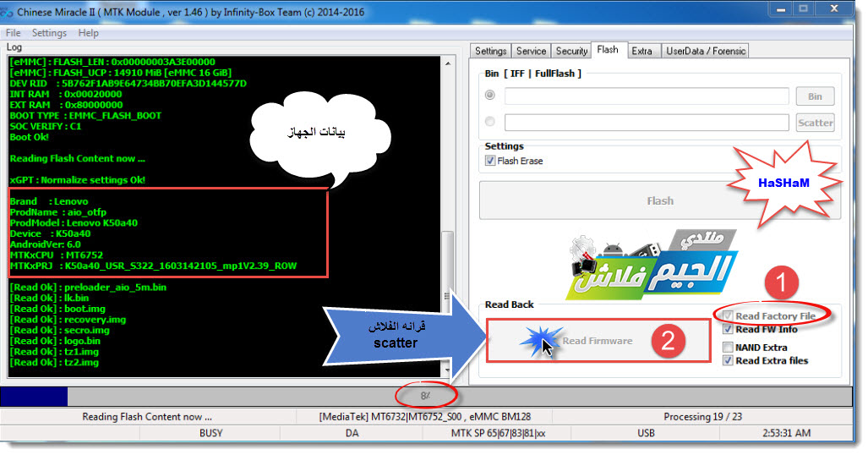Image resolution: width=868 pixels, height=455 pixels.
Task: Click the log scrollbar up arrow
Action: [x=447, y=63]
